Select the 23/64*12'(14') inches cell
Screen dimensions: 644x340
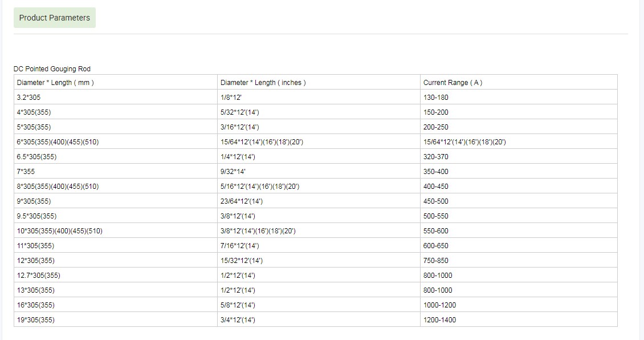click(242, 201)
